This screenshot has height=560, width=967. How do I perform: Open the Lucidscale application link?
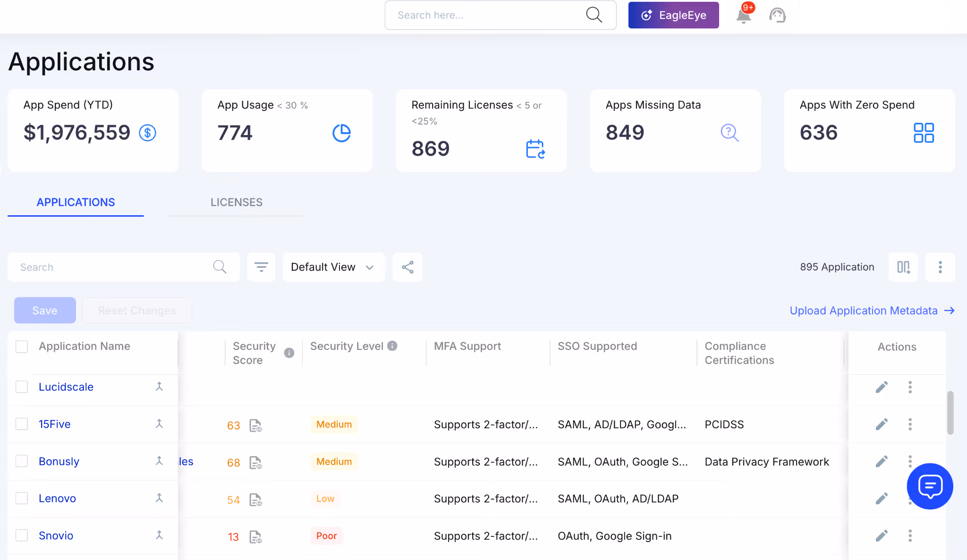pos(66,387)
